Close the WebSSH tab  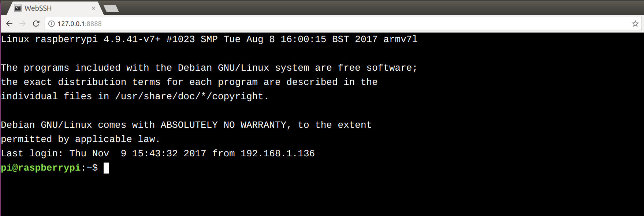[x=93, y=8]
